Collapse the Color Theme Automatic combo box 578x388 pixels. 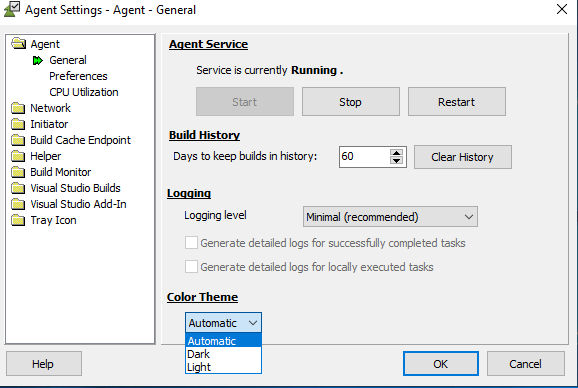click(x=223, y=323)
